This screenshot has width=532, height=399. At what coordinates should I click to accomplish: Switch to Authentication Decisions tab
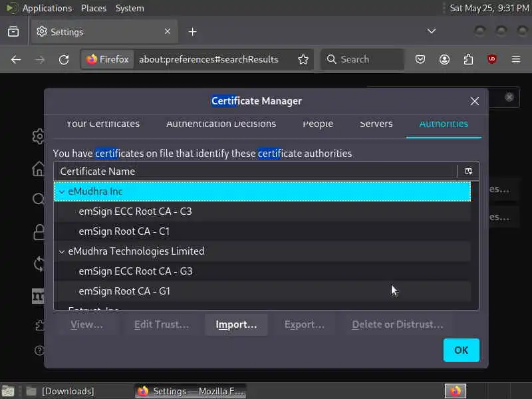221,124
